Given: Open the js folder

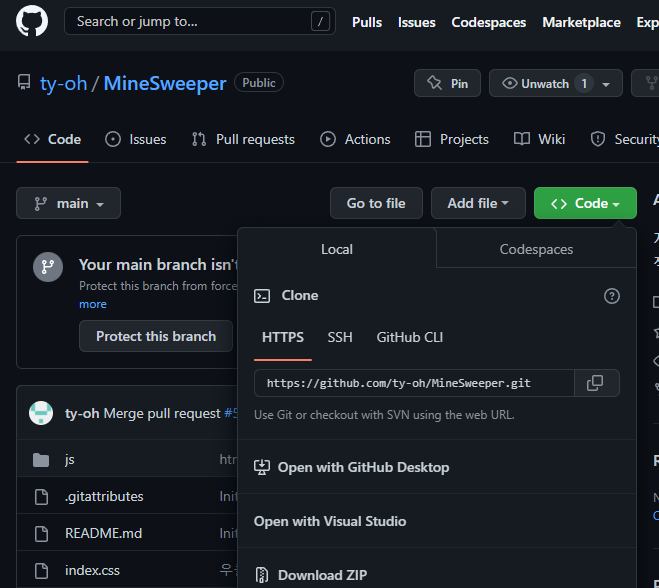Looking at the screenshot, I should (70, 460).
